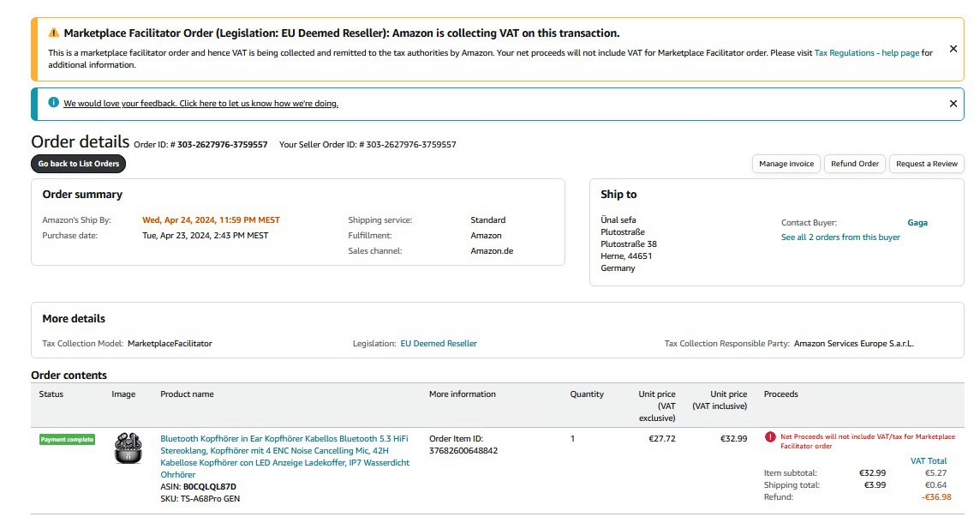The height and width of the screenshot is (523, 980).
Task: Contact buyer Gaga
Action: [x=917, y=223]
